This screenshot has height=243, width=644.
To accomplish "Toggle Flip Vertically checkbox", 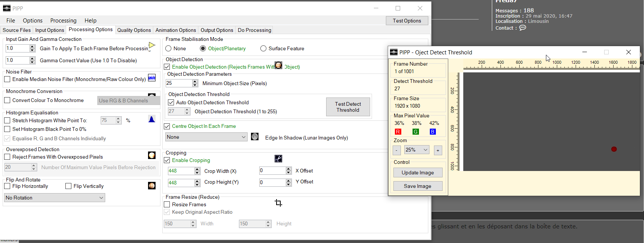I will (68, 186).
